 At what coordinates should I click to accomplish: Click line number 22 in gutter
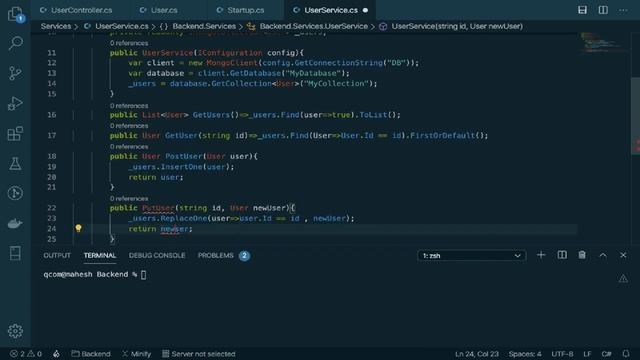[51, 208]
